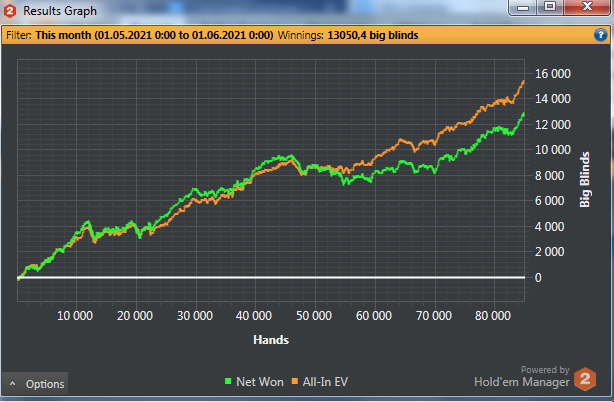Click the 40 000 hands x-axis label
Viewport: 614px width, 402px height.
[254, 315]
